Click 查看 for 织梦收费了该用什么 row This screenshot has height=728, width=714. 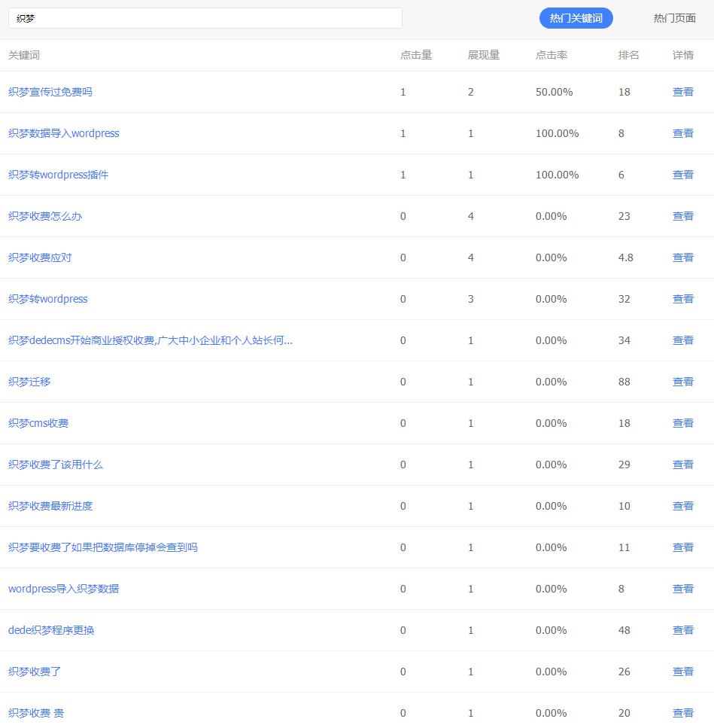[683, 465]
